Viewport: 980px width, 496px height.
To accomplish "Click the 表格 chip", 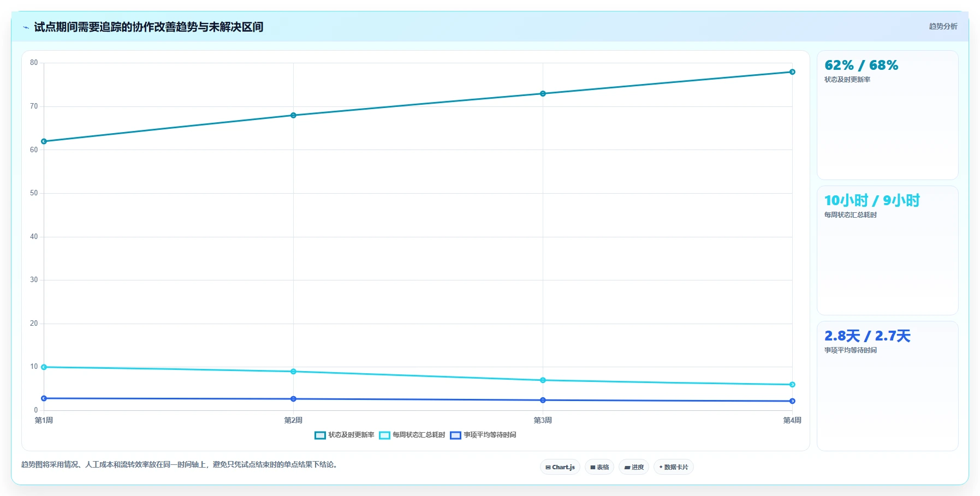I will pyautogui.click(x=599, y=467).
